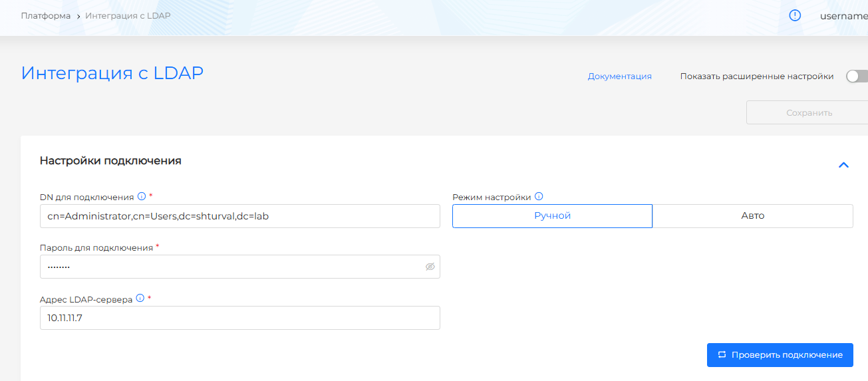Focus the DN для подключения text field
This screenshot has height=381, width=868.
tap(239, 216)
